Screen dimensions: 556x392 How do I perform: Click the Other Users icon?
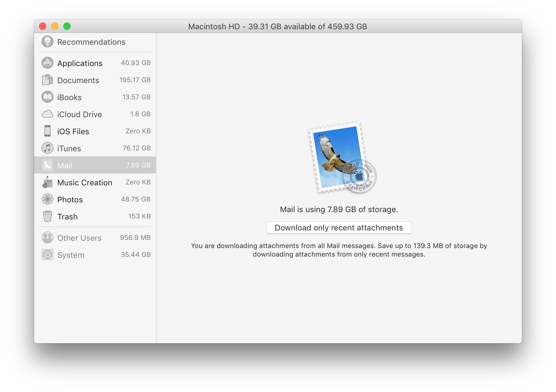(48, 238)
